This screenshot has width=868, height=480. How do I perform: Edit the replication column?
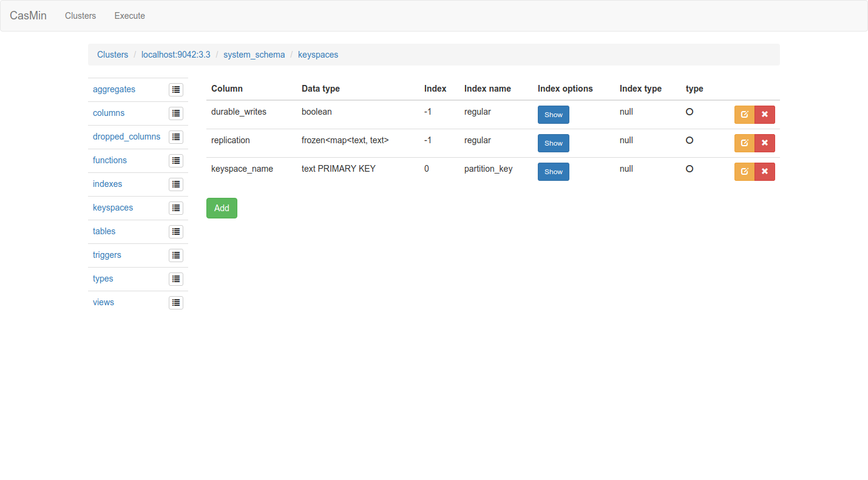pos(745,143)
